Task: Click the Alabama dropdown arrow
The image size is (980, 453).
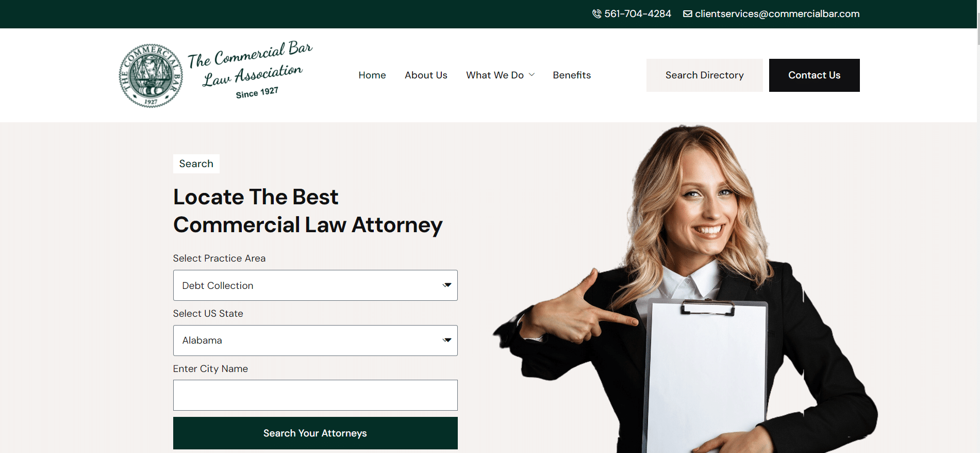Action: (x=447, y=341)
